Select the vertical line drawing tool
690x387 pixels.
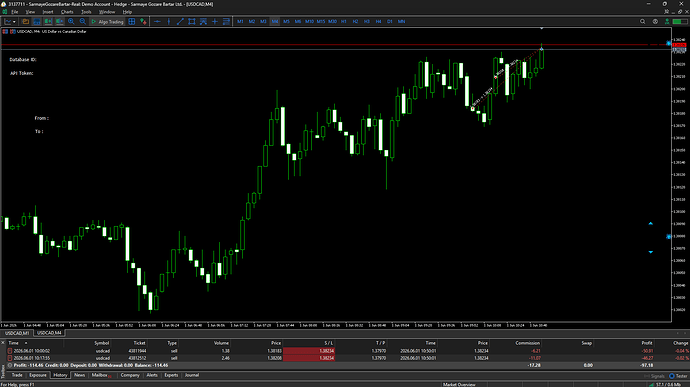click(169, 21)
